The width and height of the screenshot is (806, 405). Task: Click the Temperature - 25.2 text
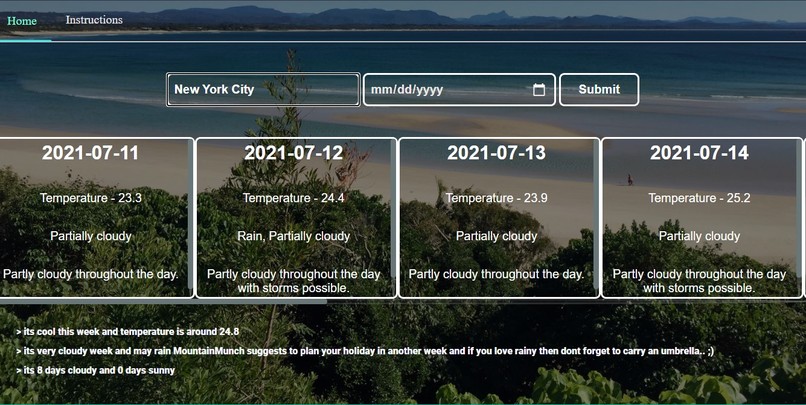click(699, 198)
